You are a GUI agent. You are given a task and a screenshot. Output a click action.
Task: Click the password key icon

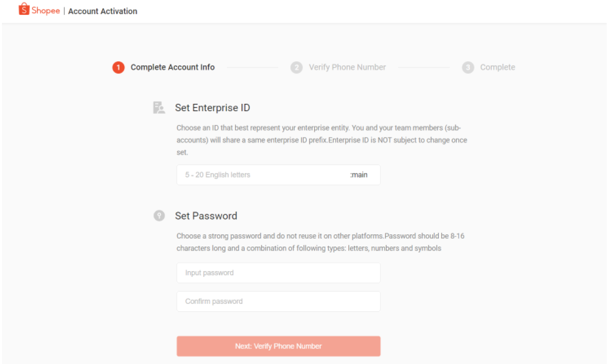(x=158, y=216)
